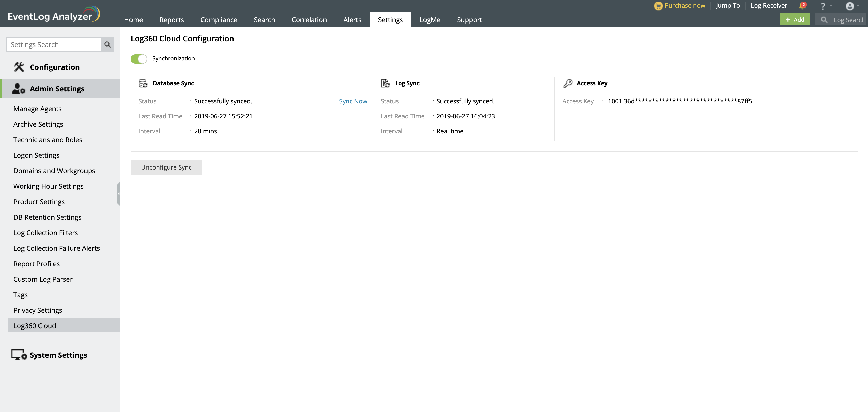Select Log360 Cloud in the sidebar
868x412 pixels.
35,325
